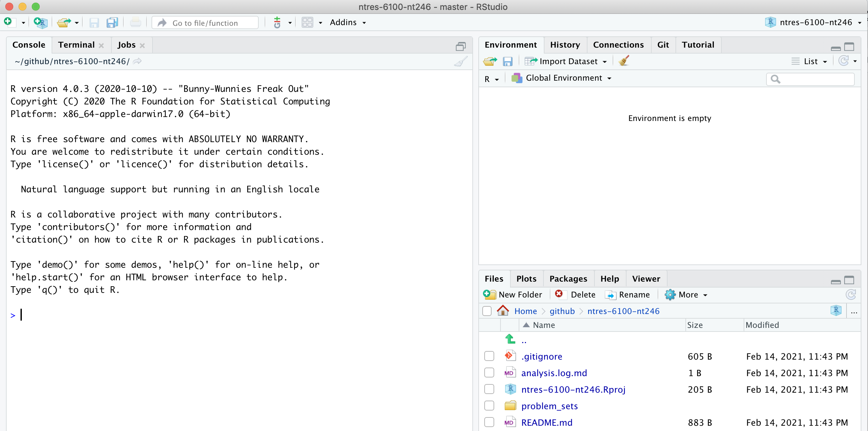Select the History tab

coord(565,45)
